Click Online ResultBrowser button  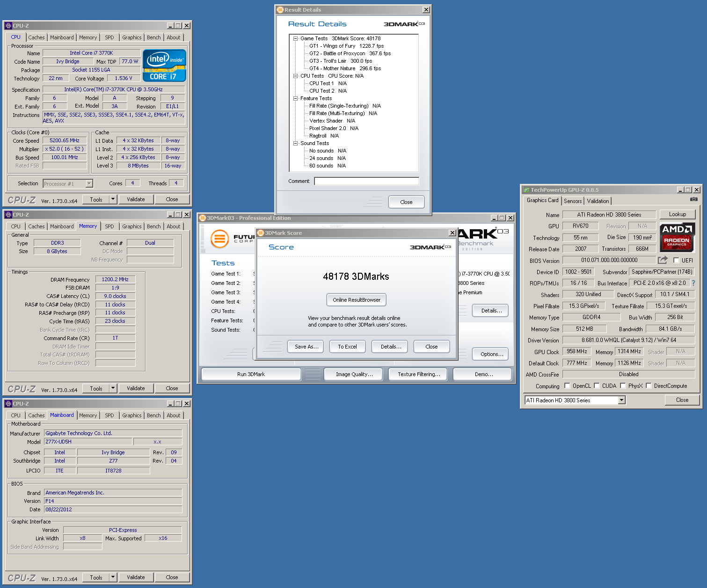357,300
